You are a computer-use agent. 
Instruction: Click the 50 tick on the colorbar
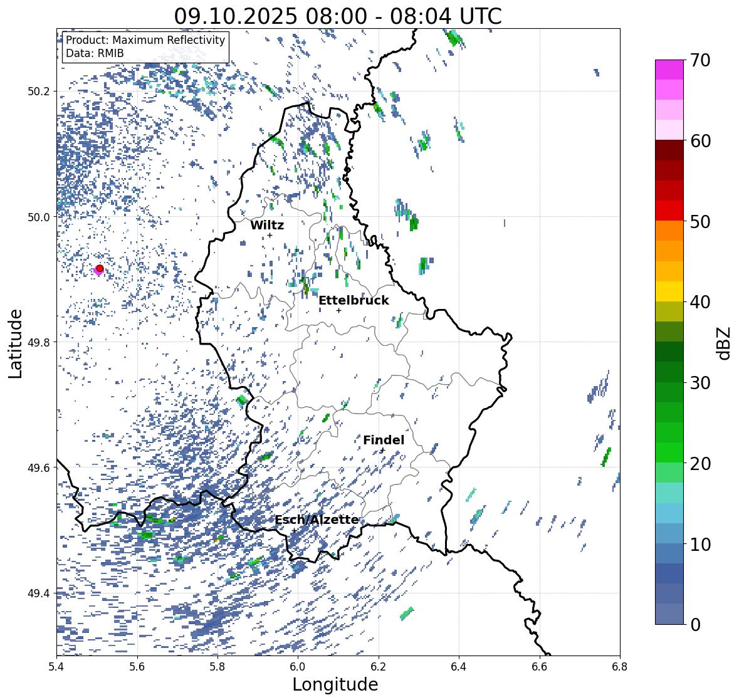[x=700, y=221]
